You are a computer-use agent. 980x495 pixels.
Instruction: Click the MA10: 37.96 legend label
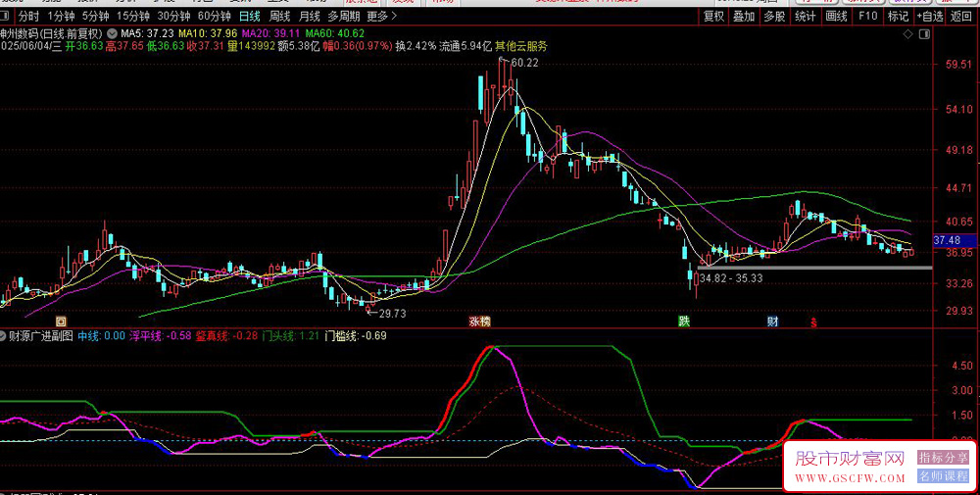(x=208, y=33)
